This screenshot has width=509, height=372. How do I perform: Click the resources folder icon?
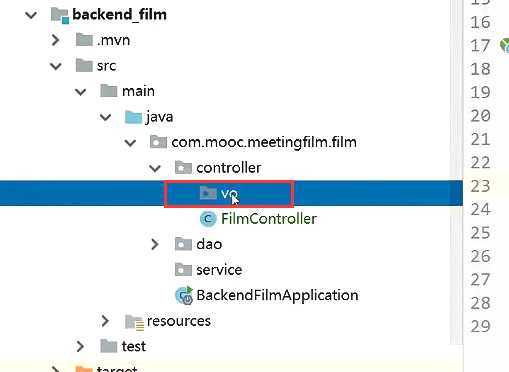134,322
